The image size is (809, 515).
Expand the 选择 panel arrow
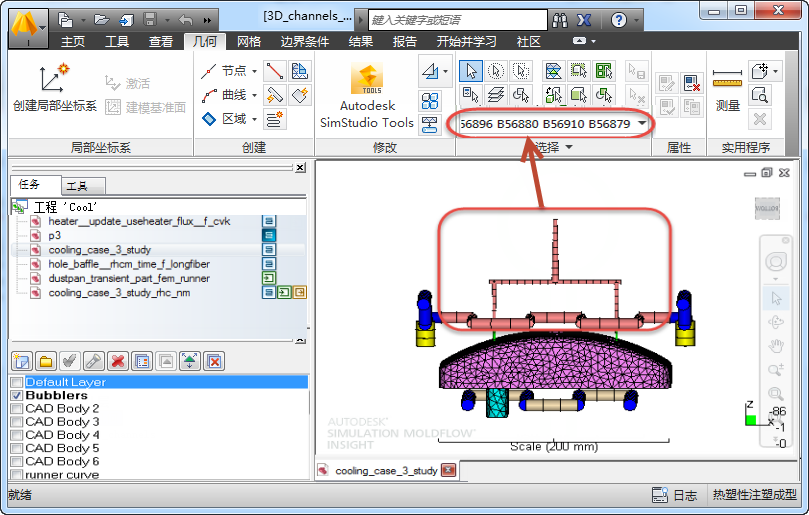[x=569, y=147]
